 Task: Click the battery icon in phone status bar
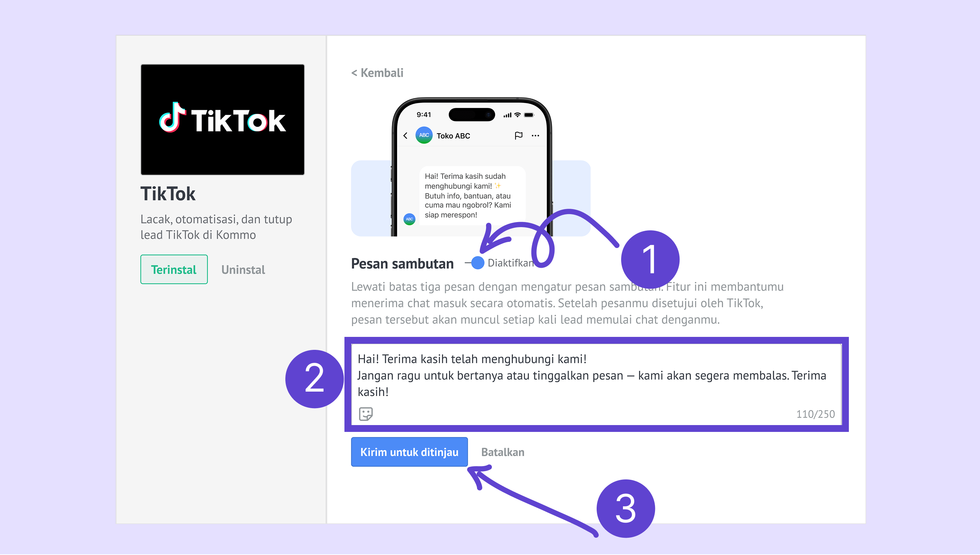pos(529,115)
